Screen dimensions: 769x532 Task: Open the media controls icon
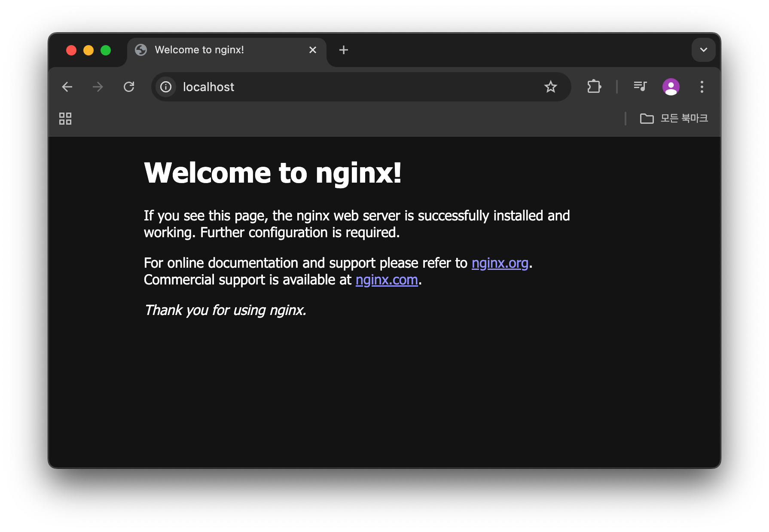[640, 87]
